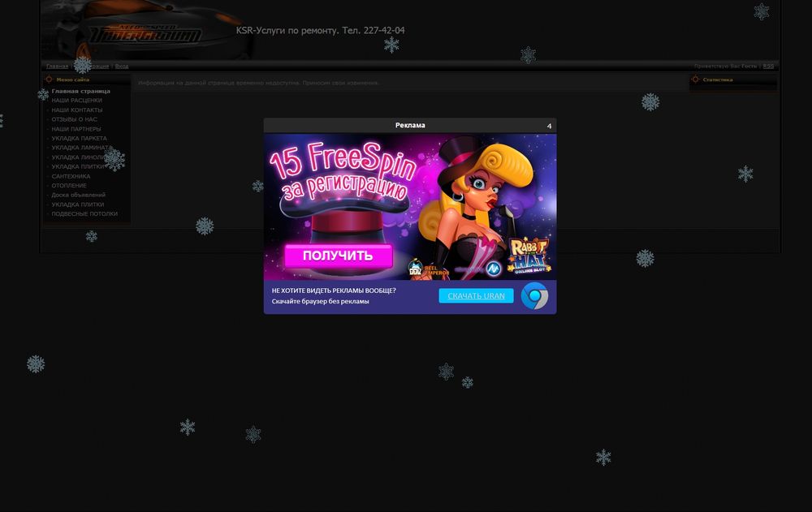Open САНТЕХНИКА menu item
812x512 pixels.
71,177
